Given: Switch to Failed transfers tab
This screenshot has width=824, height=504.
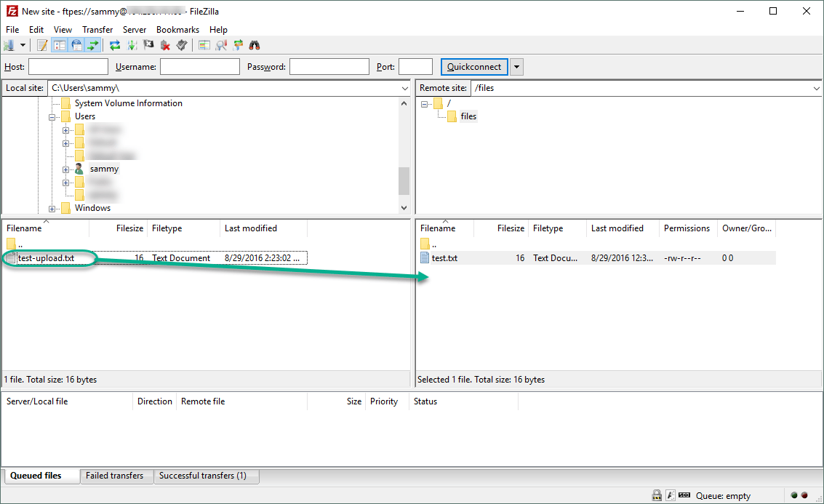Looking at the screenshot, I should 115,476.
